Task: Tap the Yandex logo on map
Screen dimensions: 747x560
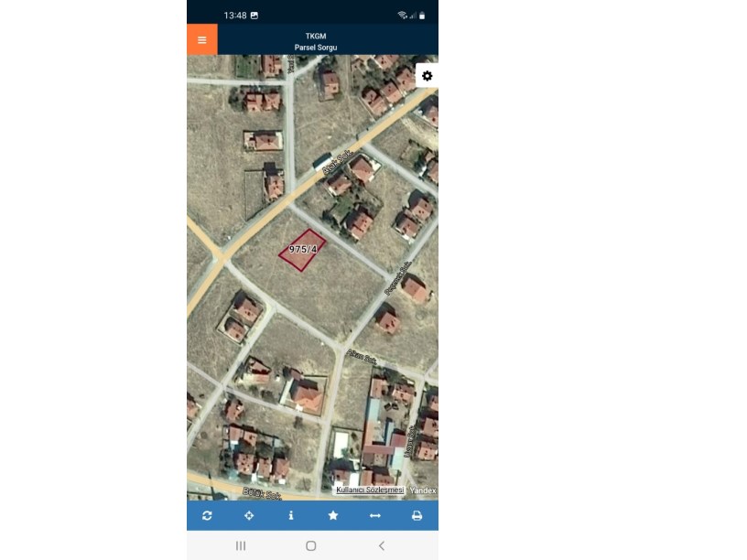Action: click(423, 490)
